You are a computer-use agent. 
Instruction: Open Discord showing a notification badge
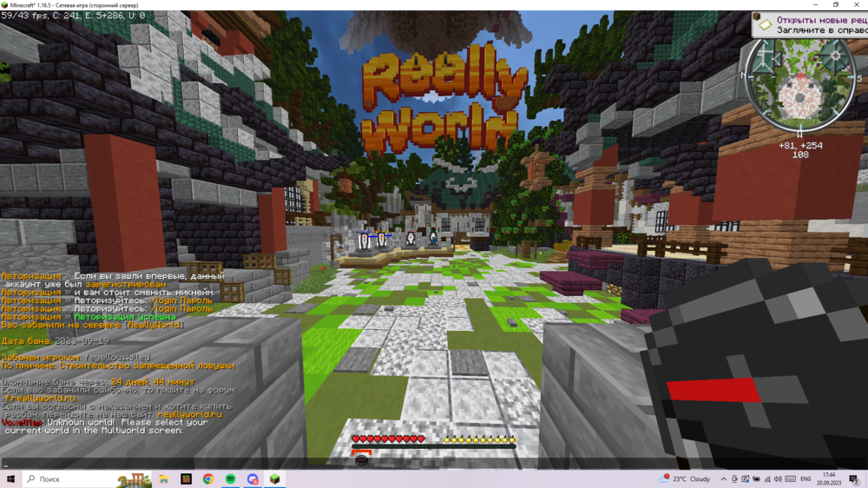(x=253, y=479)
